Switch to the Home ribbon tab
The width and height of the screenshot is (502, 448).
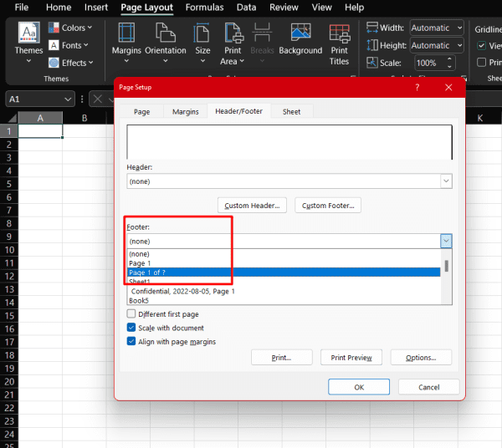click(x=59, y=7)
